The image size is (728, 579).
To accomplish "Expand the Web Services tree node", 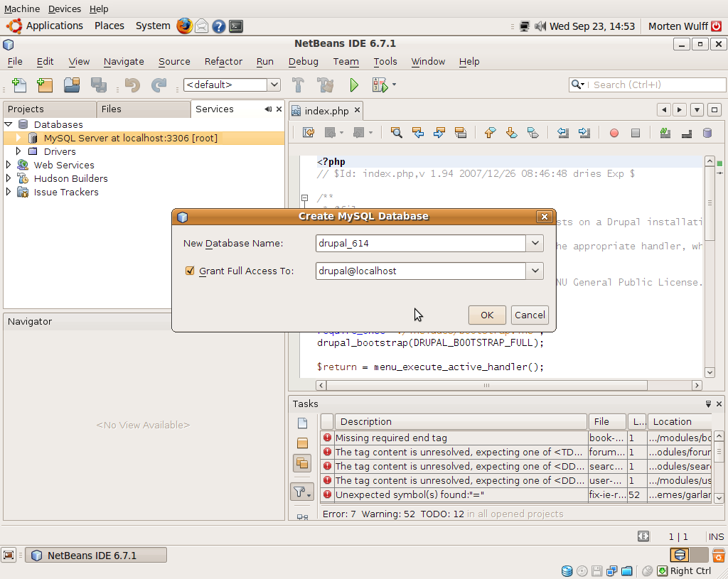I will 9,165.
